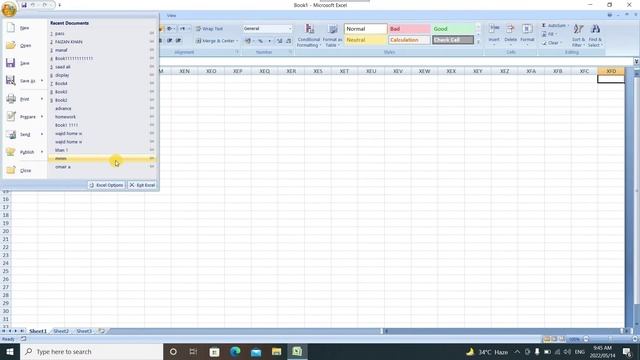The width and height of the screenshot is (640, 360).
Task: Pin the homework recent document
Action: (x=152, y=117)
